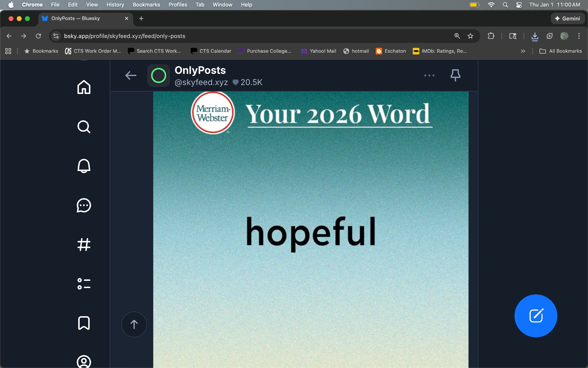Image resolution: width=588 pixels, height=368 pixels.
Task: Open the History menu
Action: (x=115, y=5)
